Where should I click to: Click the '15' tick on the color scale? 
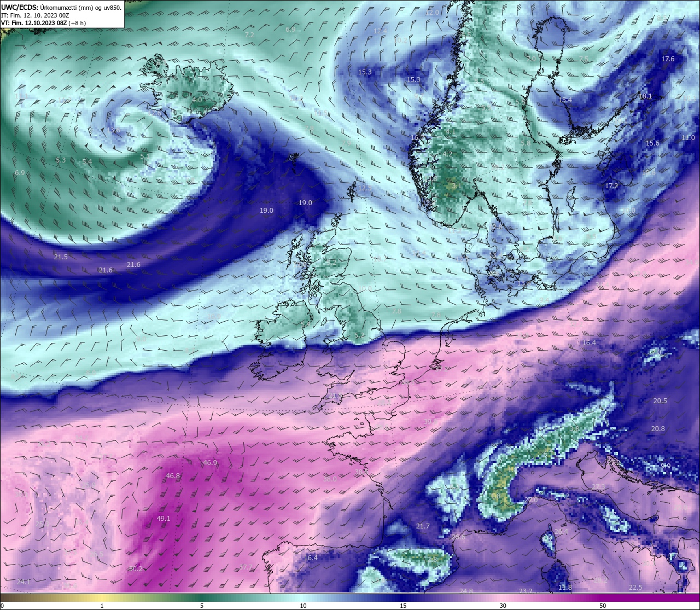[403, 606]
